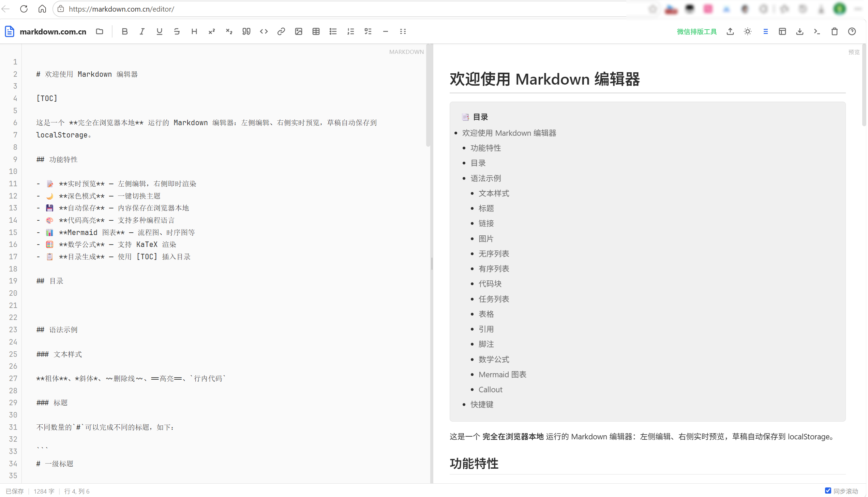868x497 pixels.
Task: Jump to 代码块 TOC entry
Action: coord(490,284)
